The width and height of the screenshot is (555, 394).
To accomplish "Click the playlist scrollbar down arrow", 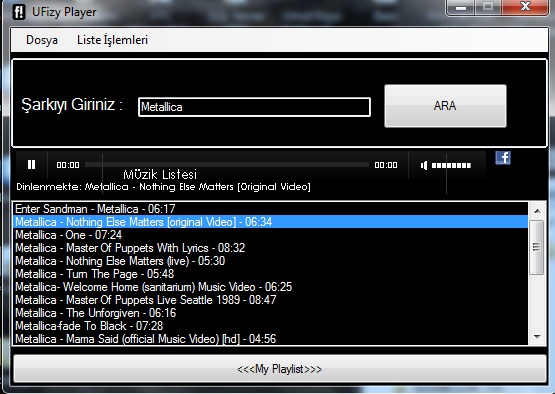I will [x=537, y=337].
